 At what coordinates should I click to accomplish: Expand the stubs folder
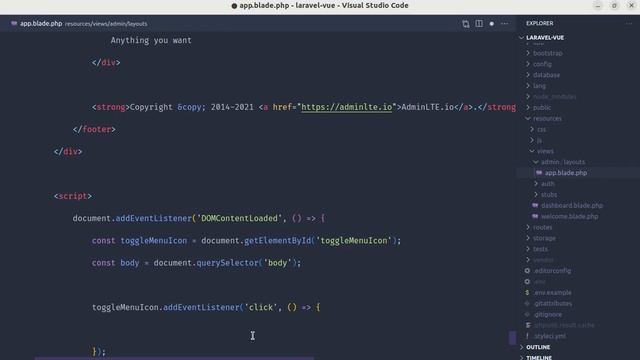[x=549, y=195]
